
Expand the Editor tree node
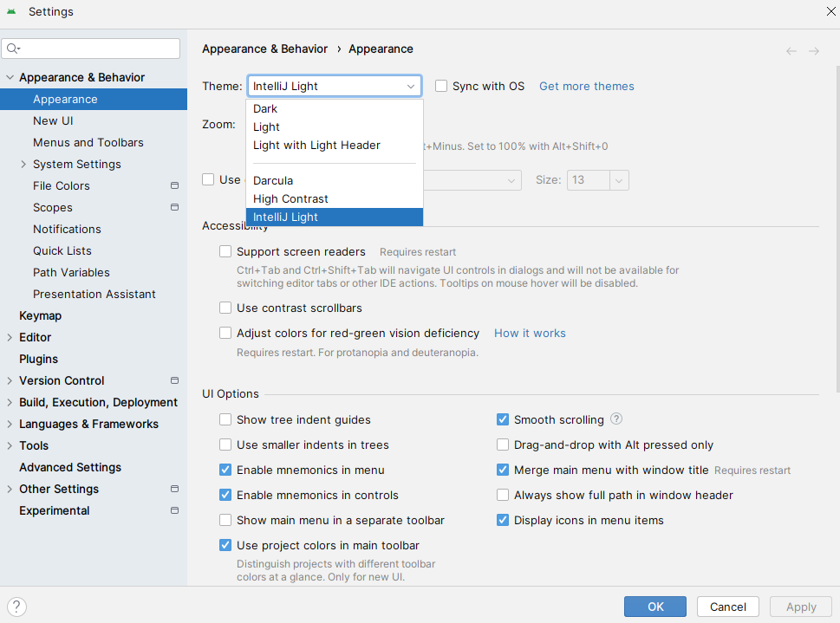click(10, 337)
